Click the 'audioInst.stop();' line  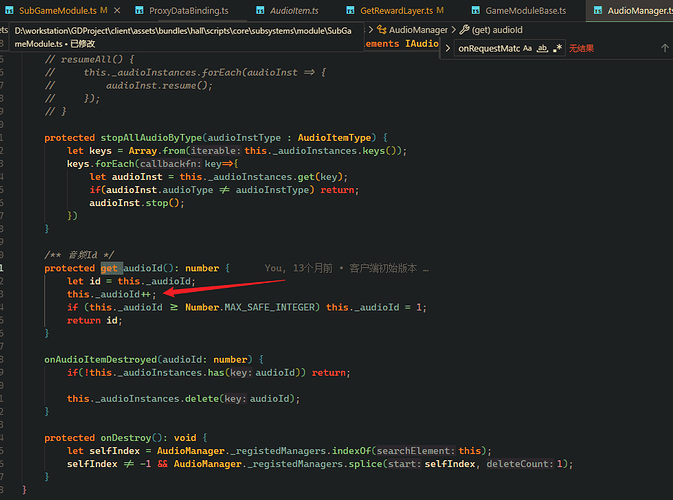(x=136, y=203)
